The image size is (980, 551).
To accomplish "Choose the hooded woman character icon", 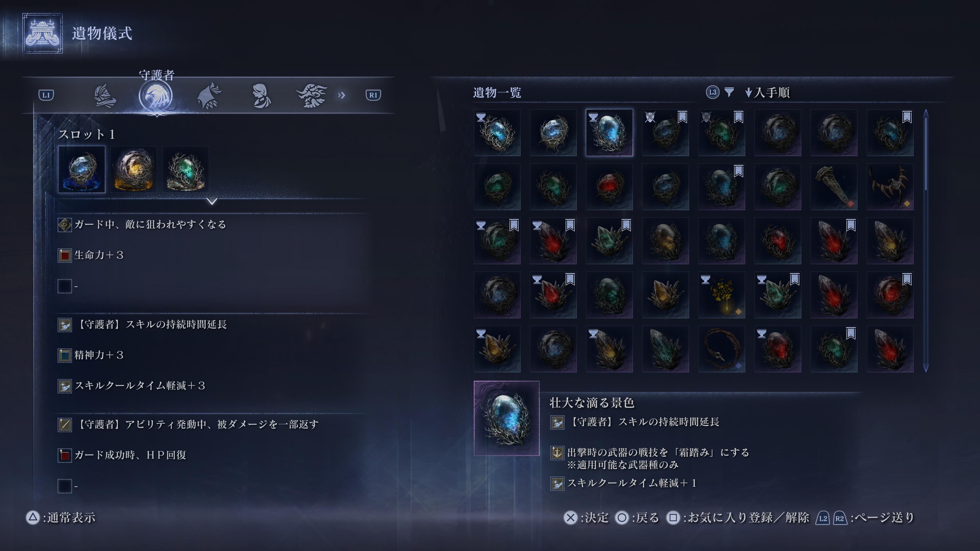I will click(x=261, y=96).
